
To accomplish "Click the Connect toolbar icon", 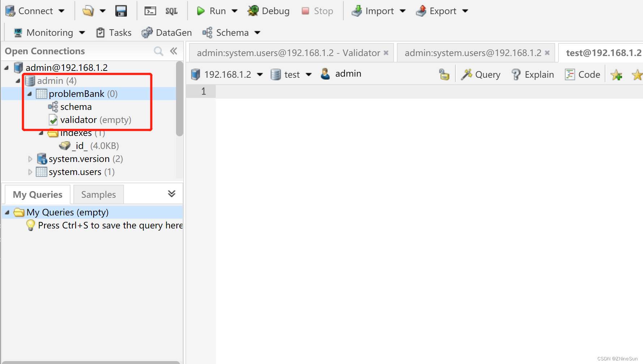I will pos(10,11).
